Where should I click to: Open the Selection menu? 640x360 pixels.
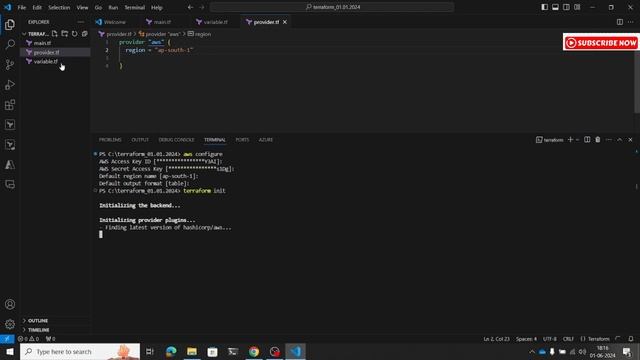click(x=59, y=7)
